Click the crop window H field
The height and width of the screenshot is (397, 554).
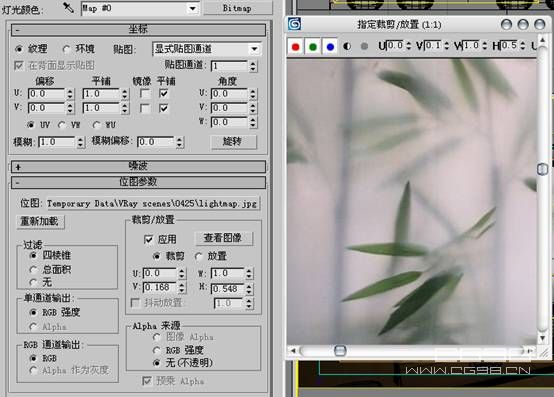point(510,46)
